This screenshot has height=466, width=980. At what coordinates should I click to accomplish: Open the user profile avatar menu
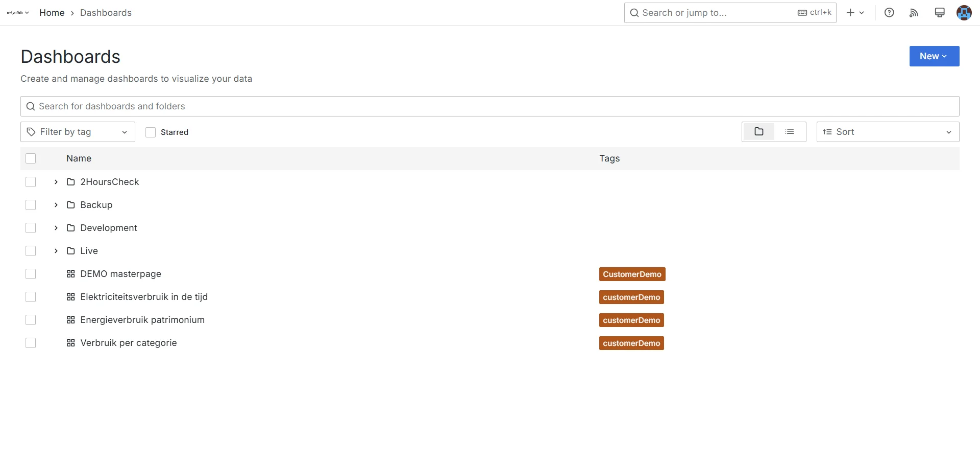[x=964, y=13]
